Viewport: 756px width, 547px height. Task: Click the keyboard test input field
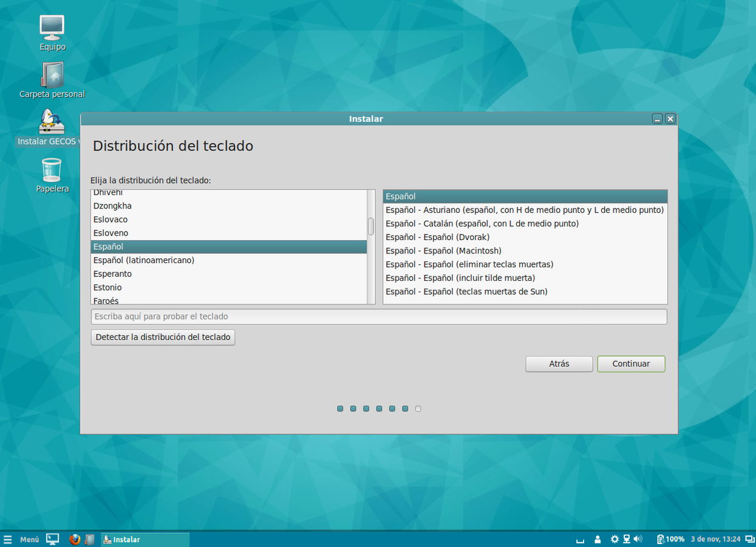coord(378,317)
